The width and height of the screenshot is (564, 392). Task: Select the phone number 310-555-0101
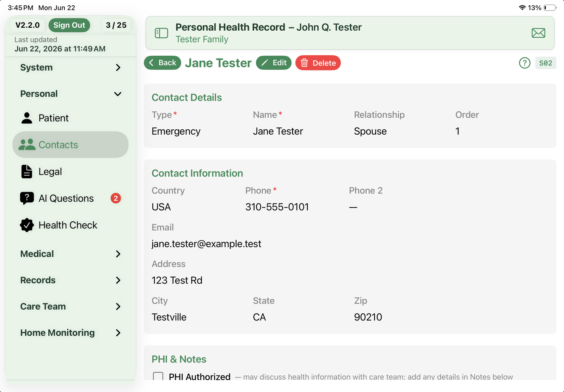tap(277, 207)
